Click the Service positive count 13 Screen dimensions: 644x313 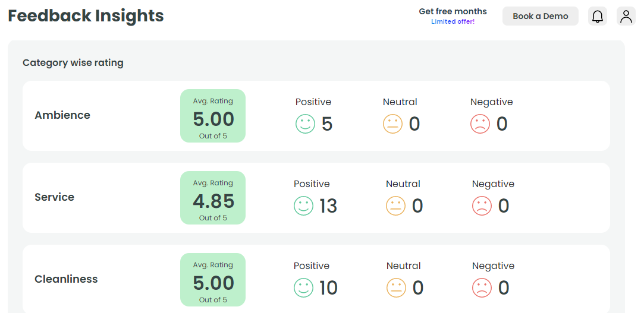pos(328,206)
